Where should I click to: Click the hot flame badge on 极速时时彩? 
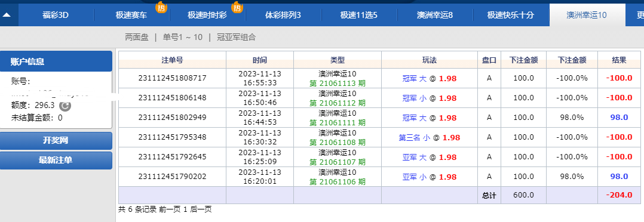point(237,7)
